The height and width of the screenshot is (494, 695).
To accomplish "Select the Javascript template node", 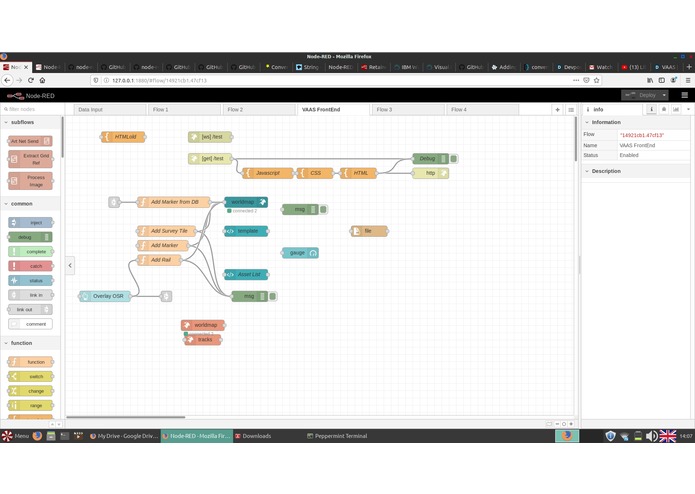I will 268,173.
